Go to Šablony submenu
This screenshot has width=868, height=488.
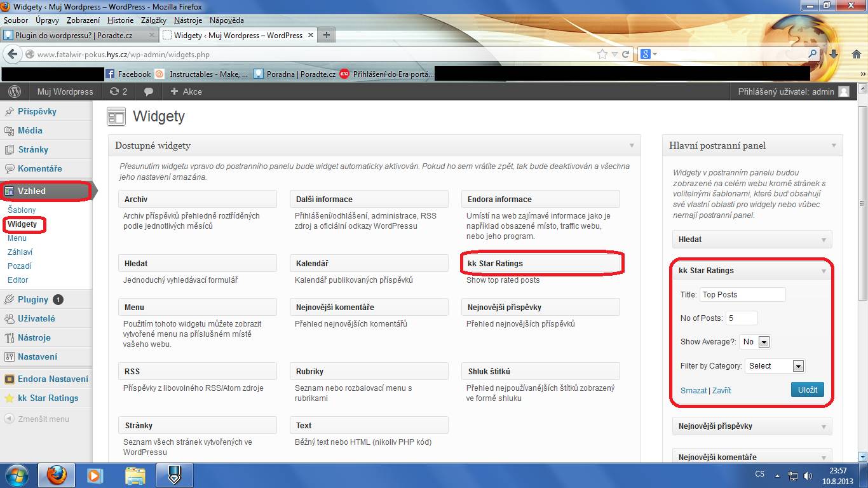pyautogui.click(x=22, y=210)
